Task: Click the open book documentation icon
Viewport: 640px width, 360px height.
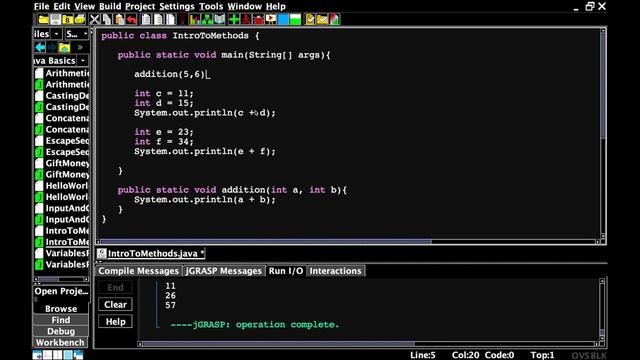Action: click(x=219, y=19)
